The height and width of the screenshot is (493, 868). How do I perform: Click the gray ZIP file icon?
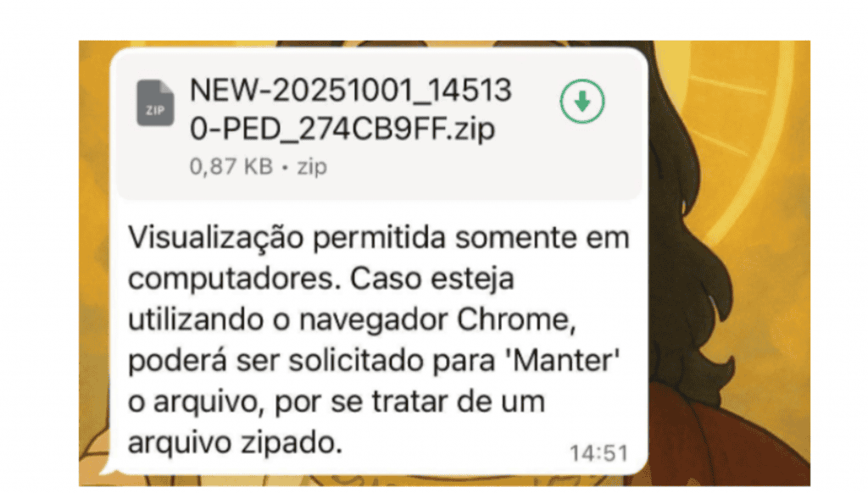click(x=156, y=102)
